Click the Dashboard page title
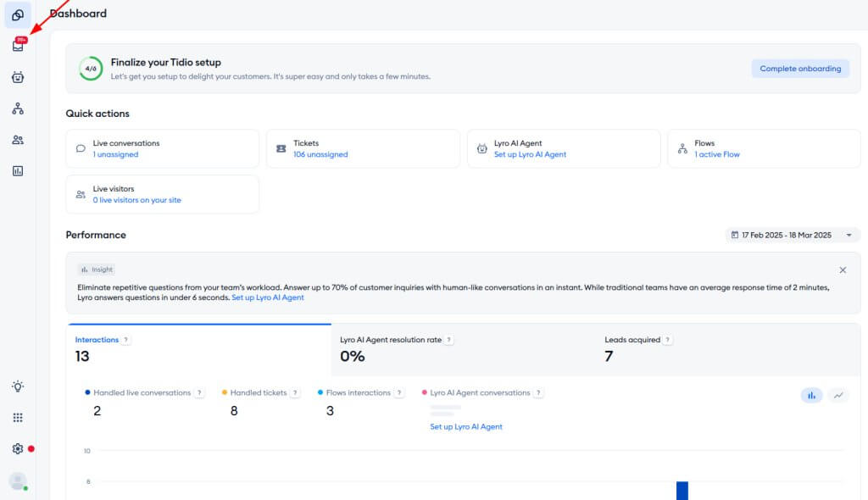The width and height of the screenshot is (868, 500). pyautogui.click(x=78, y=14)
